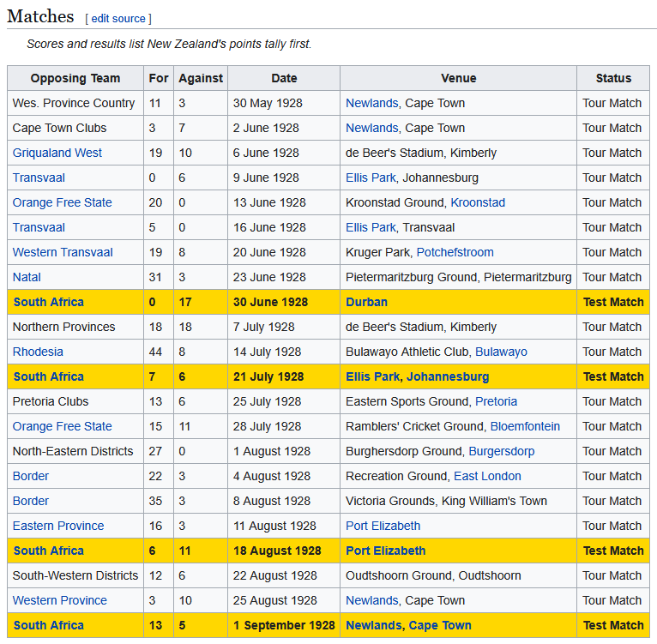Click the Date column header
Image resolution: width=657 pixels, height=644 pixels.
(284, 78)
